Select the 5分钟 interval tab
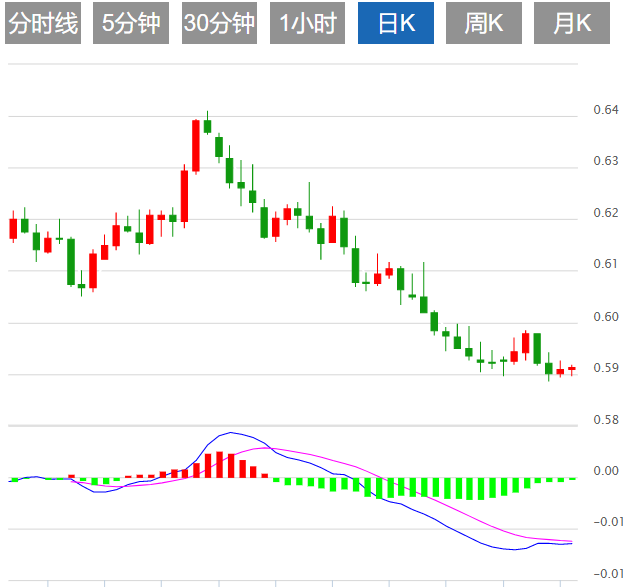The height and width of the screenshot is (587, 642). pos(131,23)
